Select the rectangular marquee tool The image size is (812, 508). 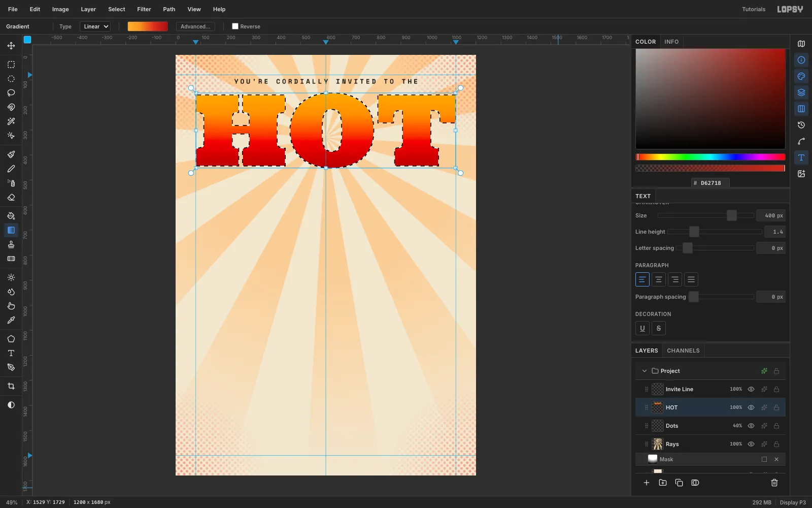(x=11, y=65)
